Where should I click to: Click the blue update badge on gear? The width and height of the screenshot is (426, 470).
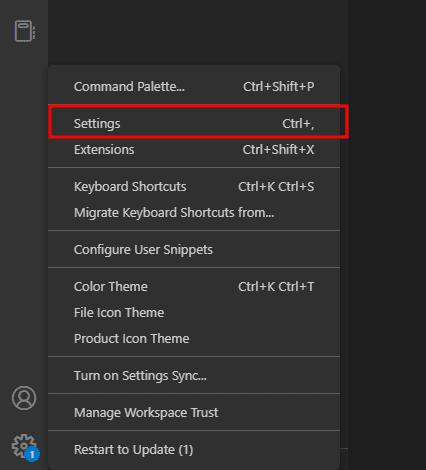(32, 454)
